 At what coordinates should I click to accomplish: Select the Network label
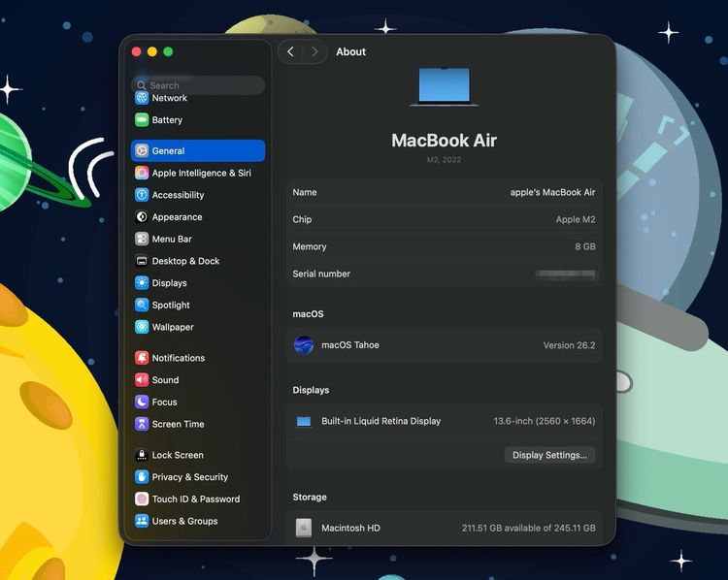pos(170,98)
